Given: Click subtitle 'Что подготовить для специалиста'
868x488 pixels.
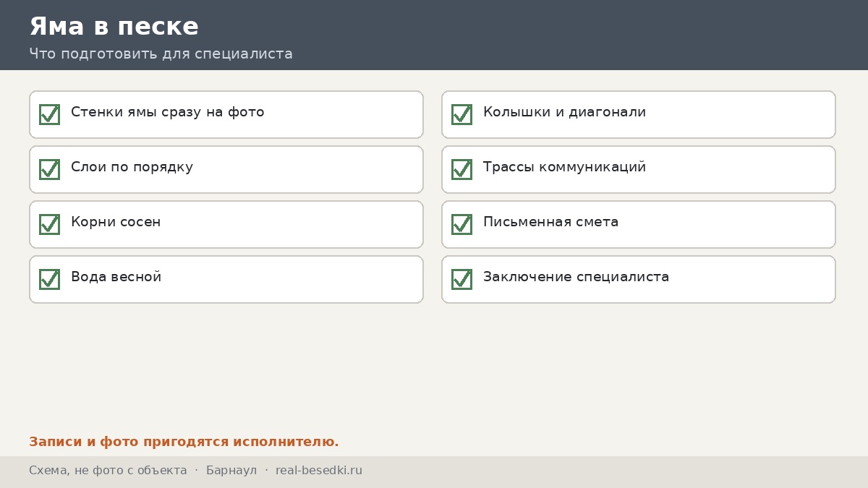Looking at the screenshot, I should point(161,54).
